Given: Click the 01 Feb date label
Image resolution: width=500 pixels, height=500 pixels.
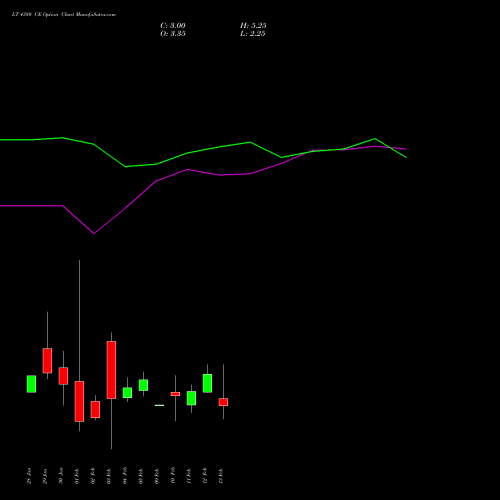Looking at the screenshot, I should point(77,476).
